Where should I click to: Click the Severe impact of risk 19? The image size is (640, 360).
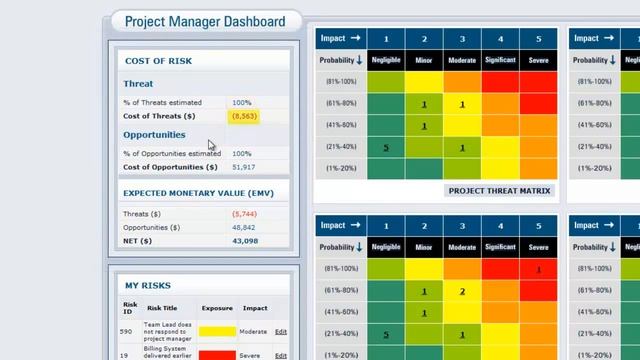coord(250,356)
